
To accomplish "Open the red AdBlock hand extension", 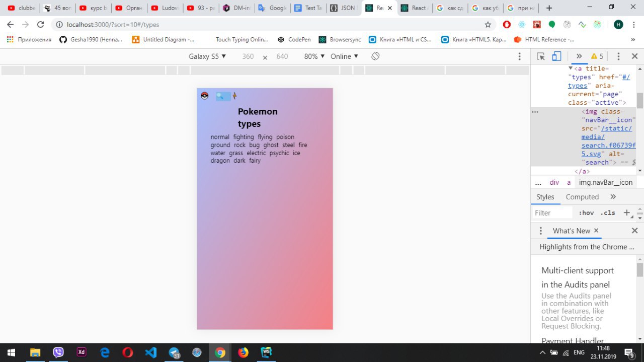I will tap(507, 24).
